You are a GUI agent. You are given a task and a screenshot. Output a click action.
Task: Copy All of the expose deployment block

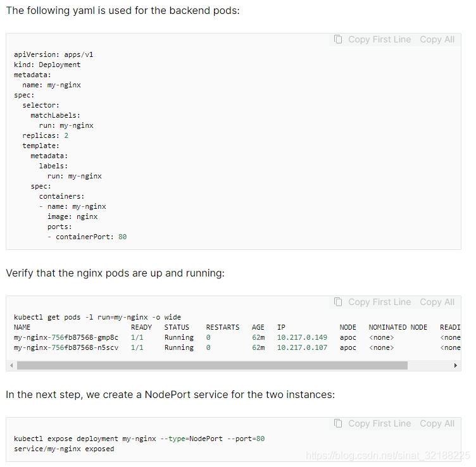pyautogui.click(x=437, y=423)
